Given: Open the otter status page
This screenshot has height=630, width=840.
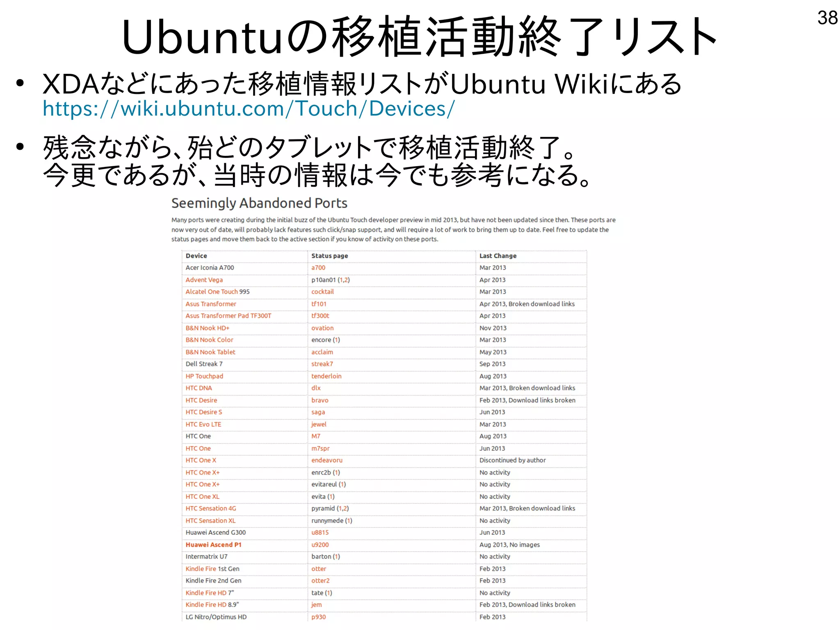Looking at the screenshot, I should point(319,569).
